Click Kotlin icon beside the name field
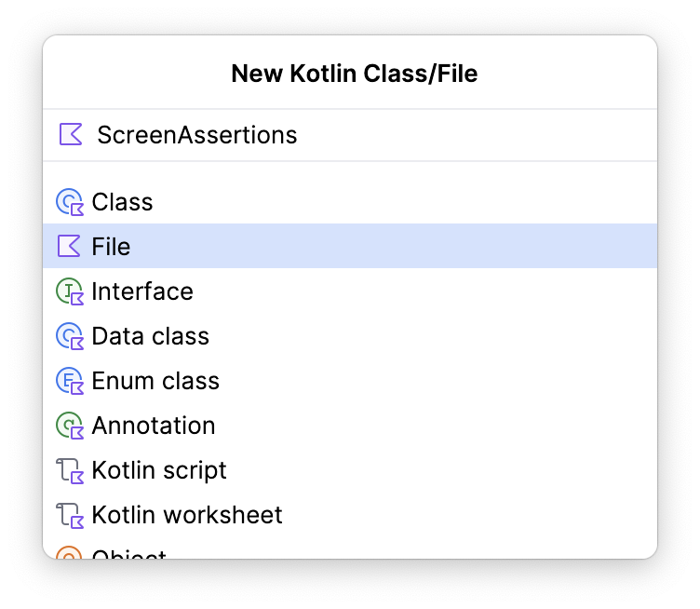Screen dimensions: 700x609 point(71,134)
